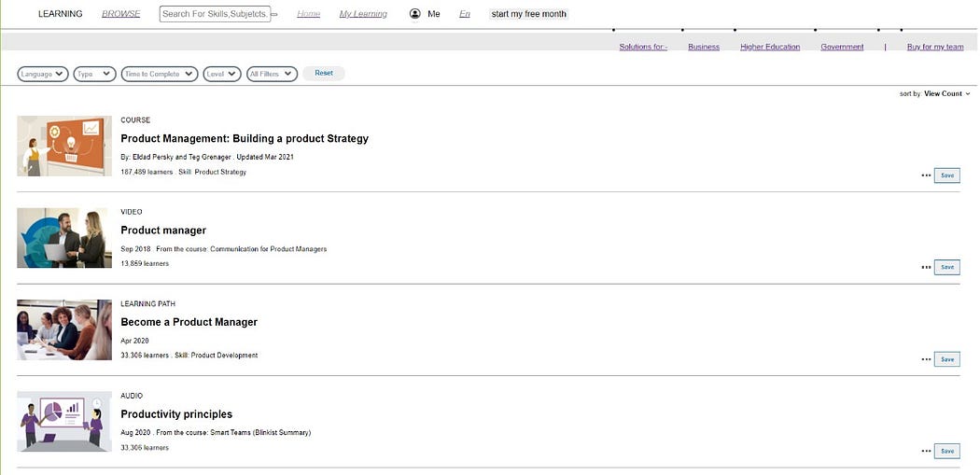Open My Learning page
This screenshot has height=475, width=980.
point(363,14)
